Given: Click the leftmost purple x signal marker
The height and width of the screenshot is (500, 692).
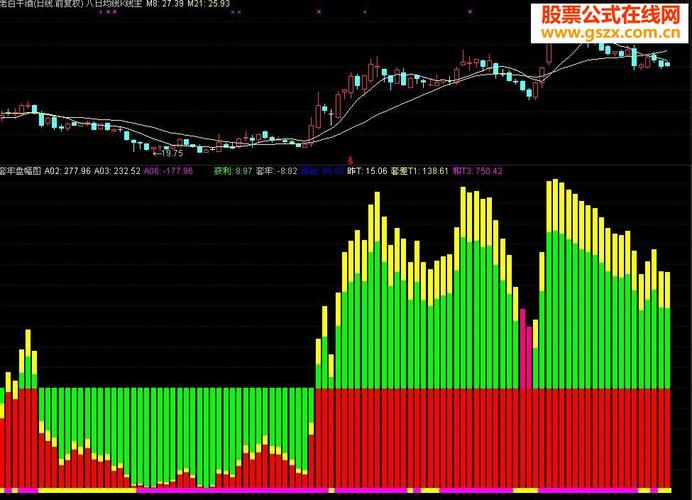Looking at the screenshot, I should click(x=101, y=12).
